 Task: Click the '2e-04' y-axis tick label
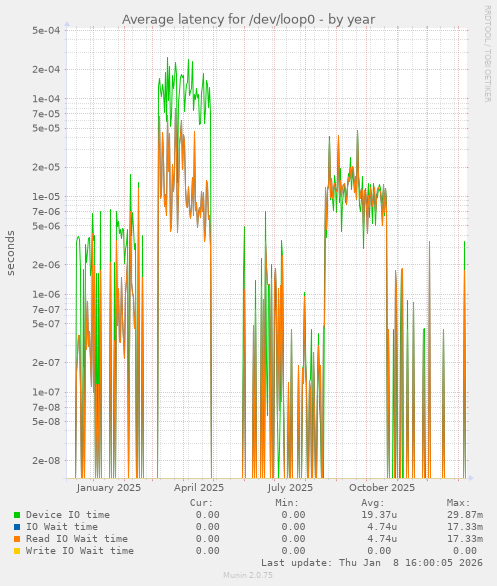pos(46,70)
